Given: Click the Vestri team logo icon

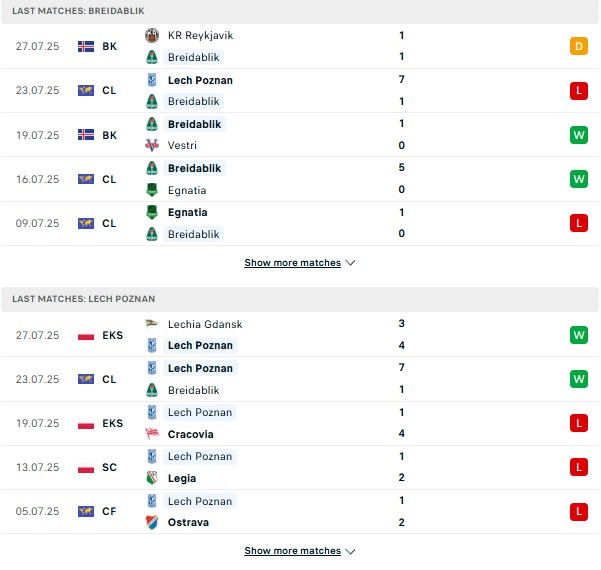Looking at the screenshot, I should 152,145.
